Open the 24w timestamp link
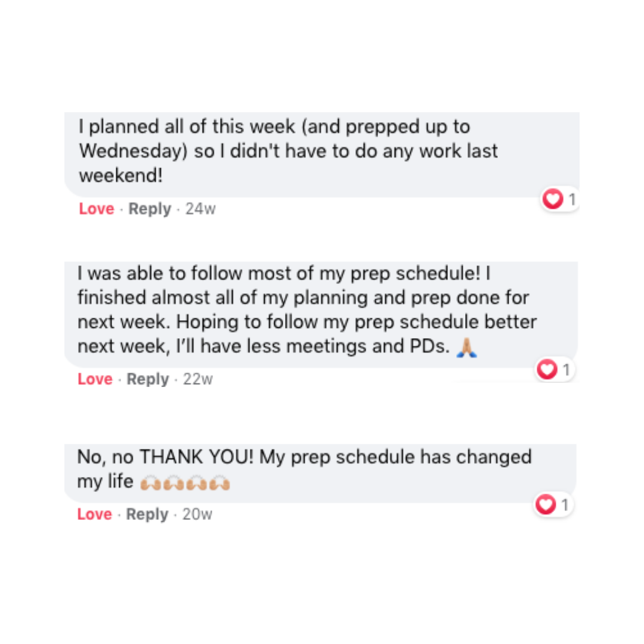This screenshot has width=644, height=644. pos(200,209)
